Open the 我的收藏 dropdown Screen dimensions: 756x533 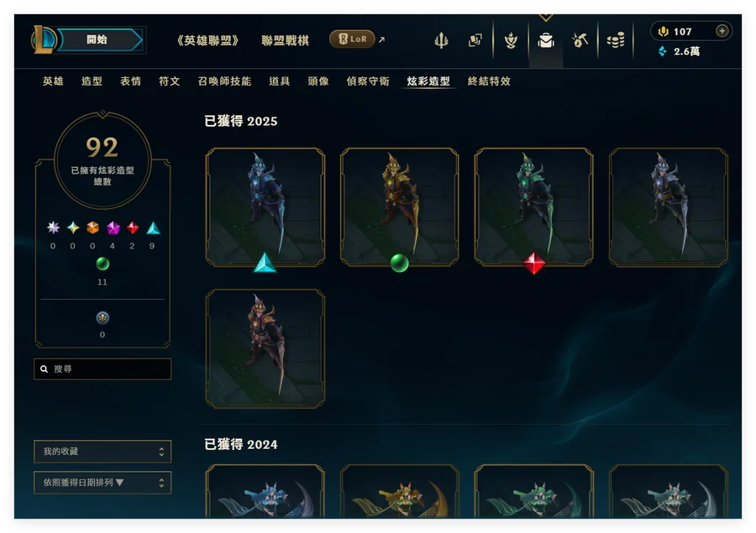102,452
